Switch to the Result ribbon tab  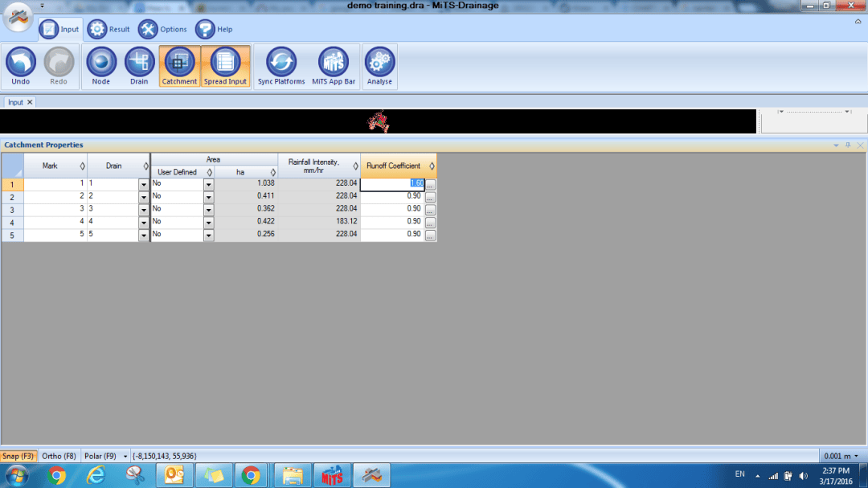click(108, 30)
